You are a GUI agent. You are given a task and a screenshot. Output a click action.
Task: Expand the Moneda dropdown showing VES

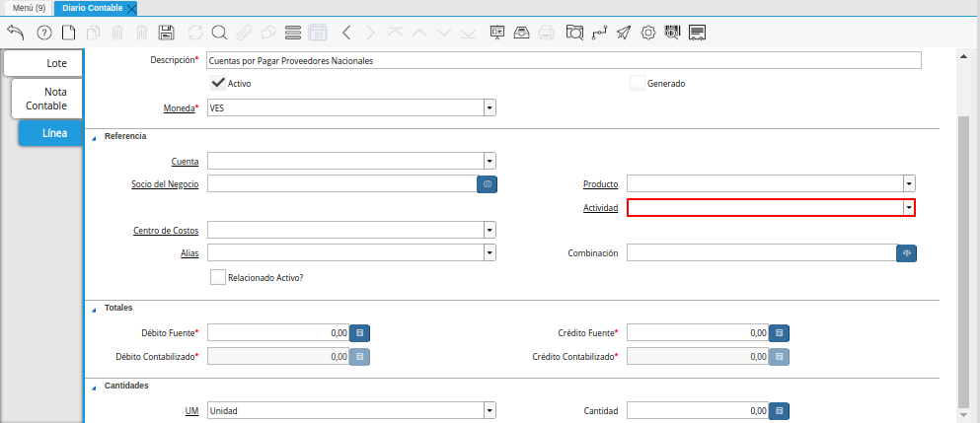coord(490,108)
